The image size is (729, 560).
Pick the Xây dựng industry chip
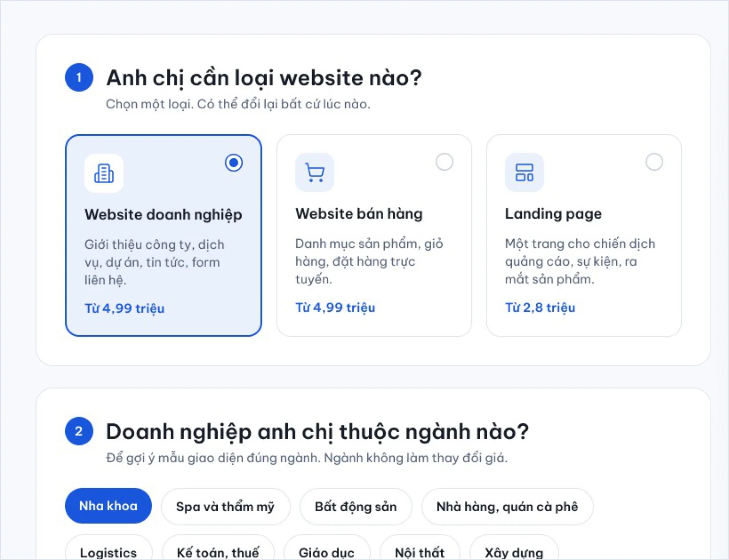coord(514,548)
